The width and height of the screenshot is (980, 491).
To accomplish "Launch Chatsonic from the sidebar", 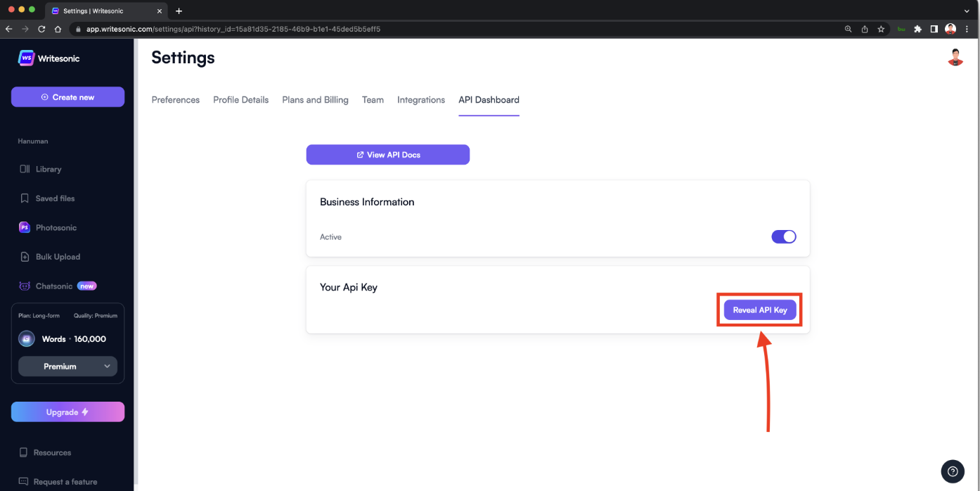I will click(54, 286).
